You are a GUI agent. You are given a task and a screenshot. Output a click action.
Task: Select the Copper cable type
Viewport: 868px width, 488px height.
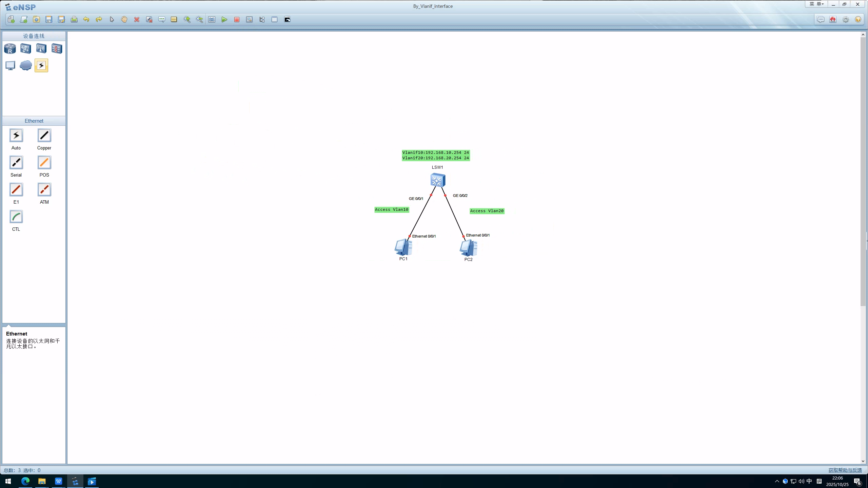coord(44,136)
